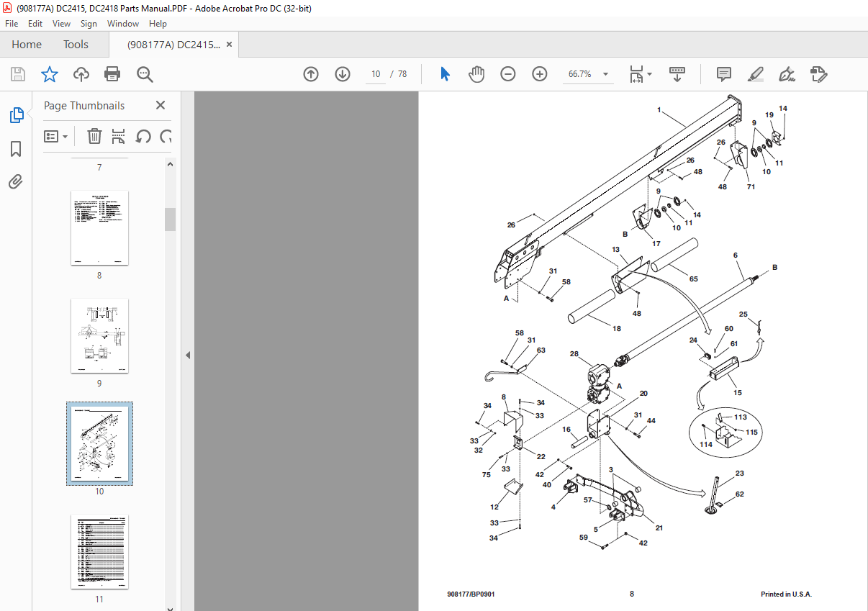Open the Edit menu
The height and width of the screenshot is (611, 868).
[x=35, y=24]
